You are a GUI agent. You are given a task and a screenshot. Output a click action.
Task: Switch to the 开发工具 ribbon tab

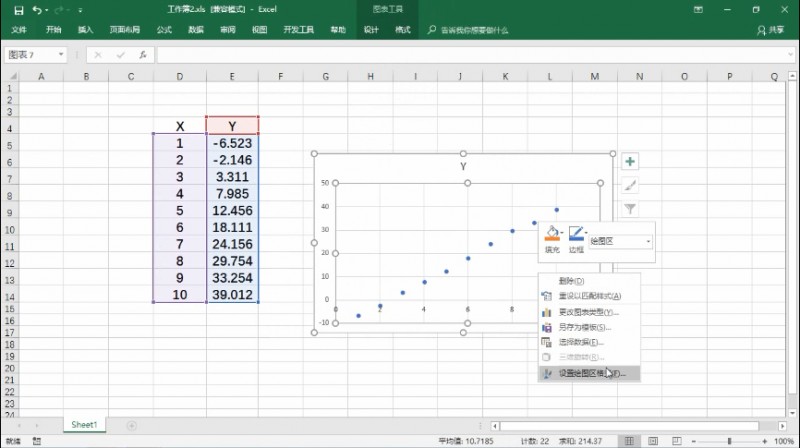point(298,30)
